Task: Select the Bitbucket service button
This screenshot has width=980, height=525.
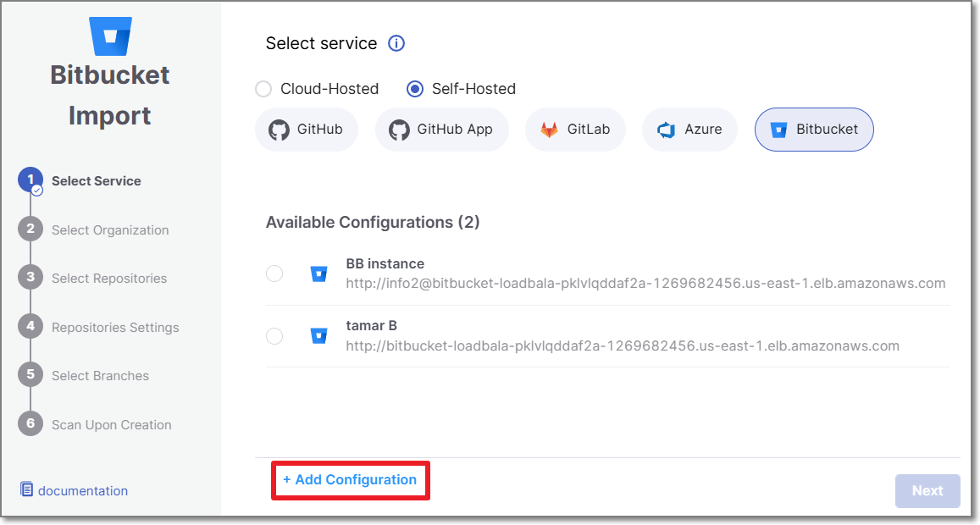Action: [813, 130]
